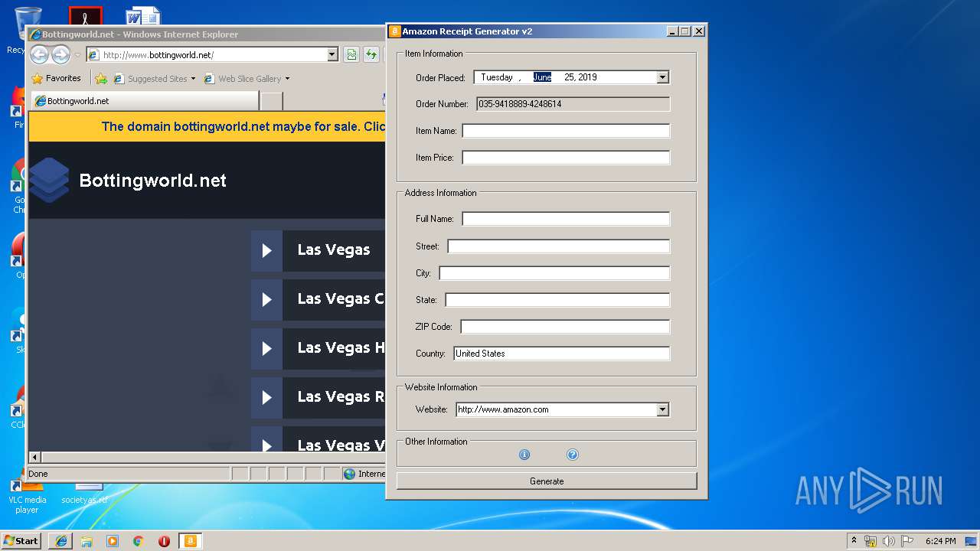Click the Internet zone status bar indicator
This screenshot has height=551, width=980.
pyautogui.click(x=364, y=474)
